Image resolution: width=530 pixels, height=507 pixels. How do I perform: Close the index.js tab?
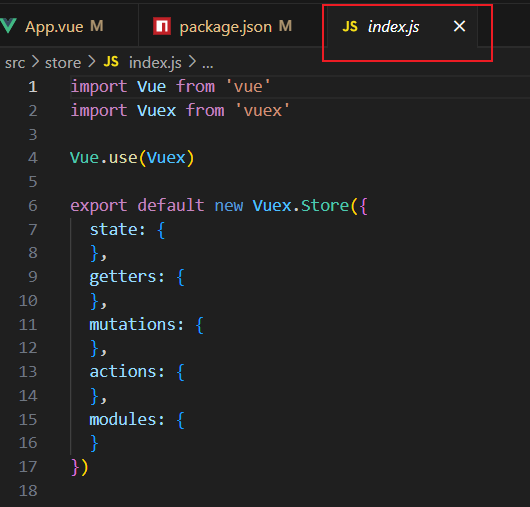[x=459, y=26]
